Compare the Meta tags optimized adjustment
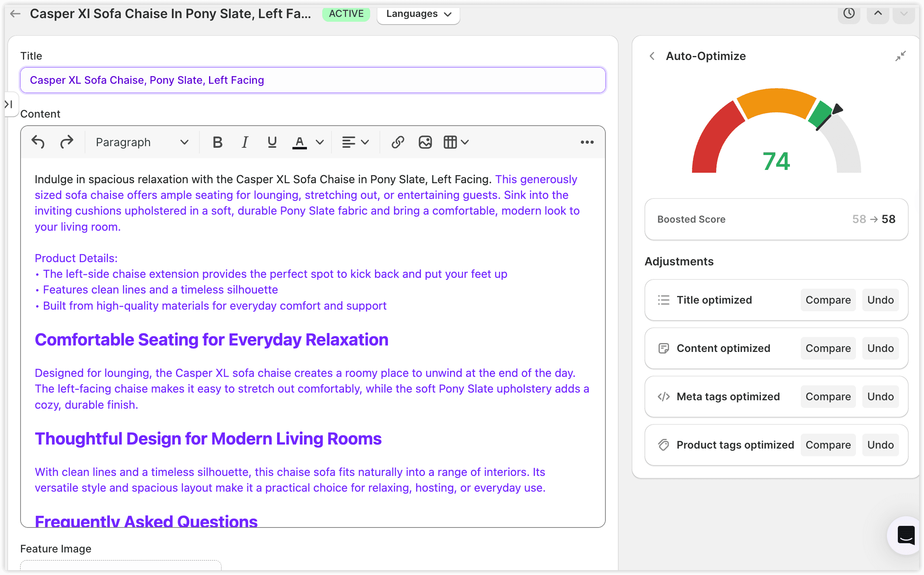 tap(828, 397)
